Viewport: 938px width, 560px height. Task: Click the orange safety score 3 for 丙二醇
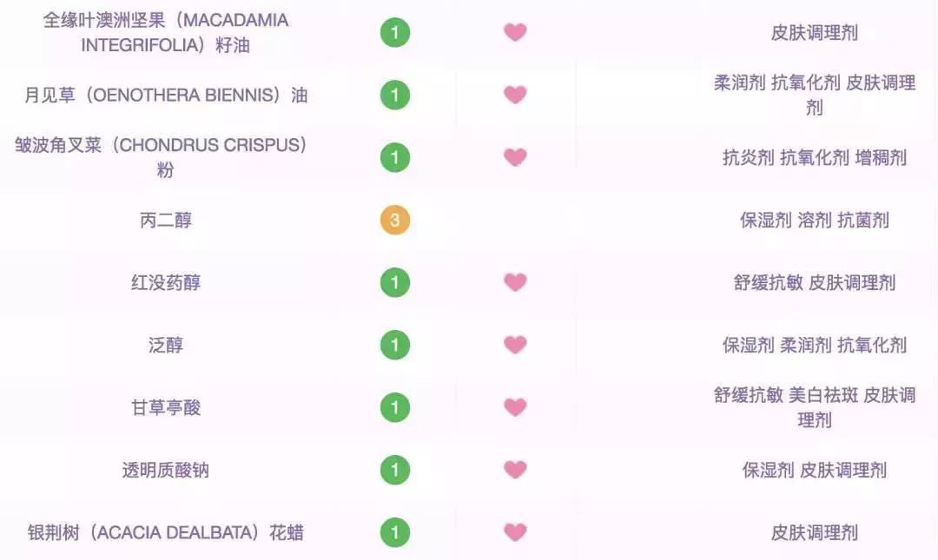[x=394, y=220]
